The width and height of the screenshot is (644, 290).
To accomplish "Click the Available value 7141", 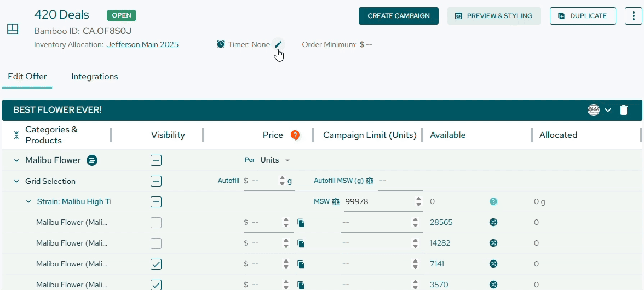I will [437, 264].
